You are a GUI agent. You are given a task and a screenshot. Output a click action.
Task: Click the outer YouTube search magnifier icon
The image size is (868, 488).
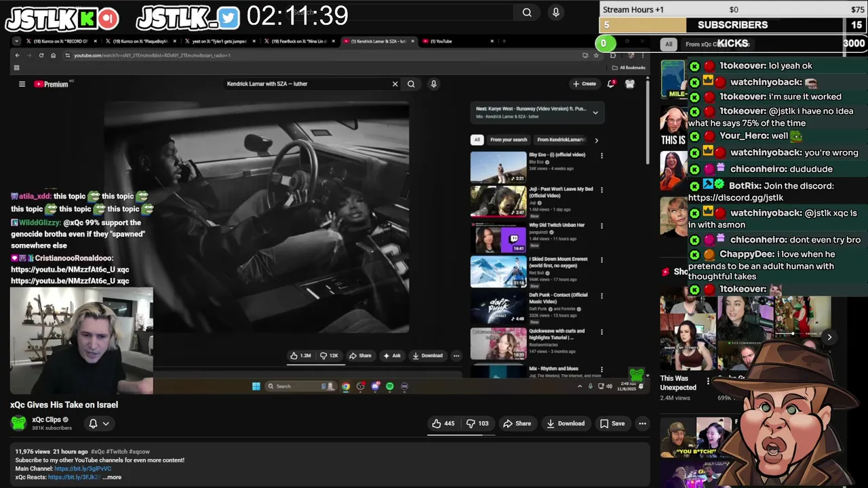527,12
